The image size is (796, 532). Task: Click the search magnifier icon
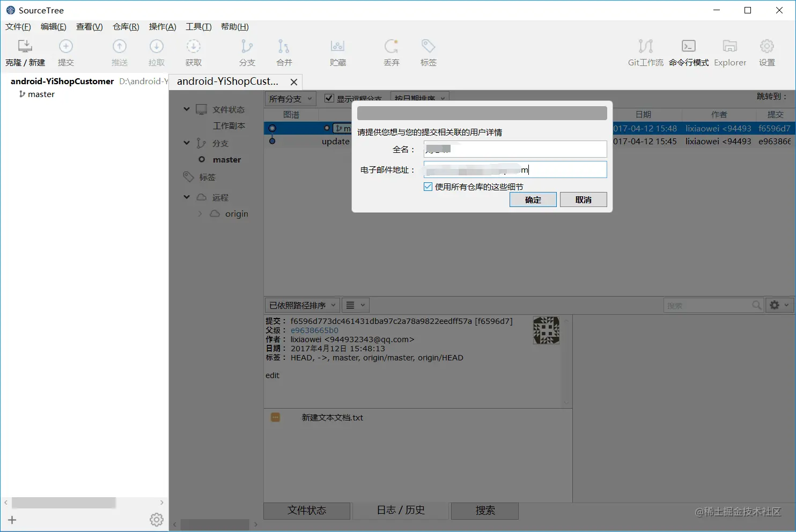click(757, 305)
